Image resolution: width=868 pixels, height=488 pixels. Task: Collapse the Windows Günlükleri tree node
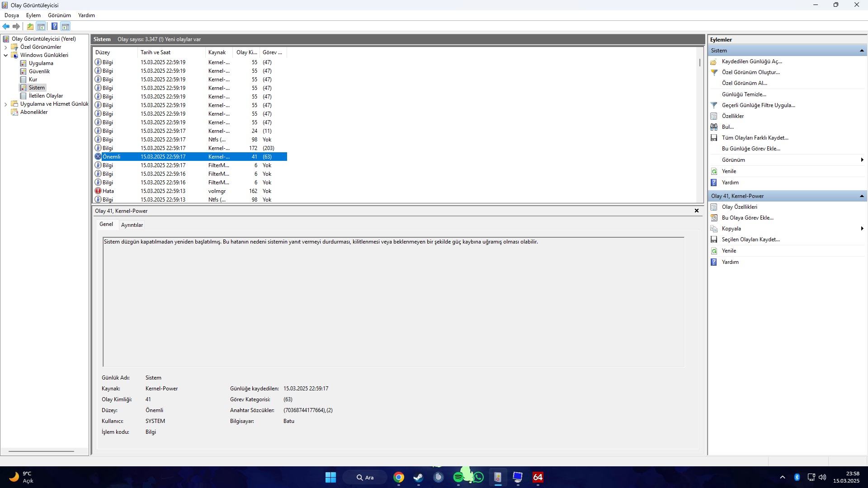[5, 55]
